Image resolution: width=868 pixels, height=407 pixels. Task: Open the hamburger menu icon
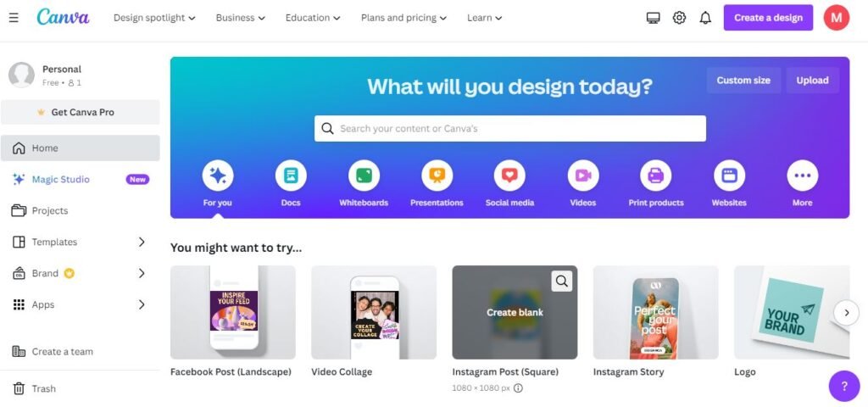tap(14, 18)
